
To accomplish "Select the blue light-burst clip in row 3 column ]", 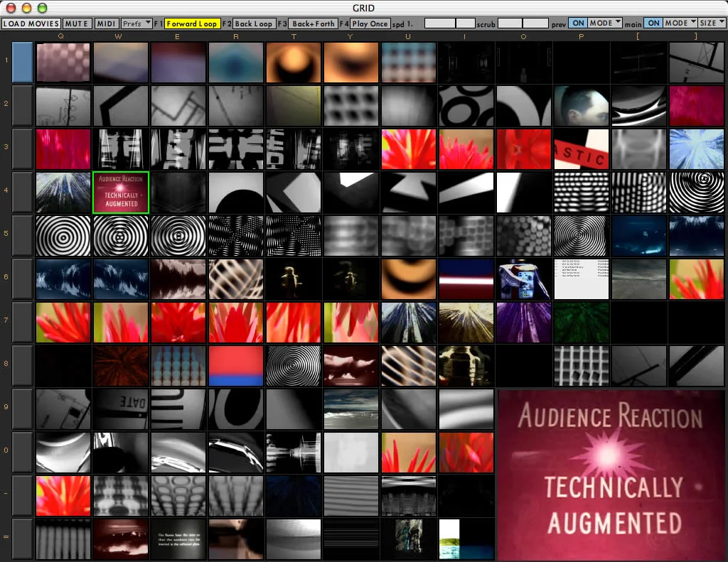I will [x=697, y=148].
